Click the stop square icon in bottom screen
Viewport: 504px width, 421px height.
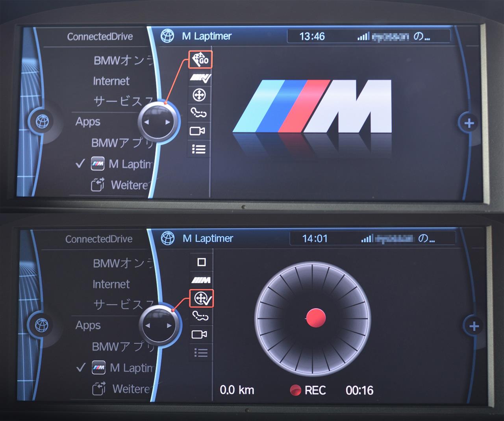pyautogui.click(x=202, y=262)
